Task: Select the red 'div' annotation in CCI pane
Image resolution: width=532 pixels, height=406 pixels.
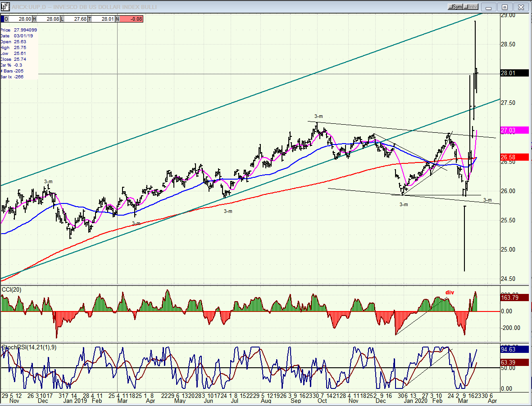Action: [x=450, y=293]
